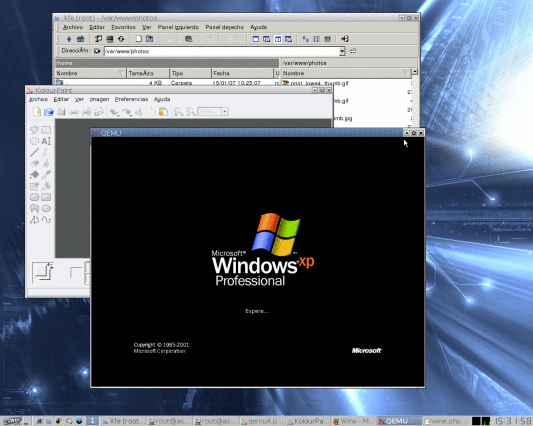This screenshot has height=426, width=533.
Task: Click the Open file icon in KolourPaint
Action: [x=49, y=112]
